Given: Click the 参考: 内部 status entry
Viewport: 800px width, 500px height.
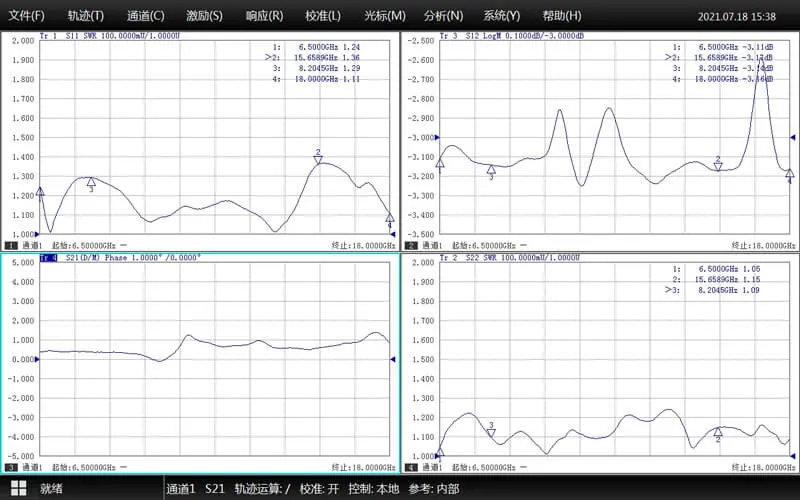Looking at the screenshot, I should [x=433, y=489].
